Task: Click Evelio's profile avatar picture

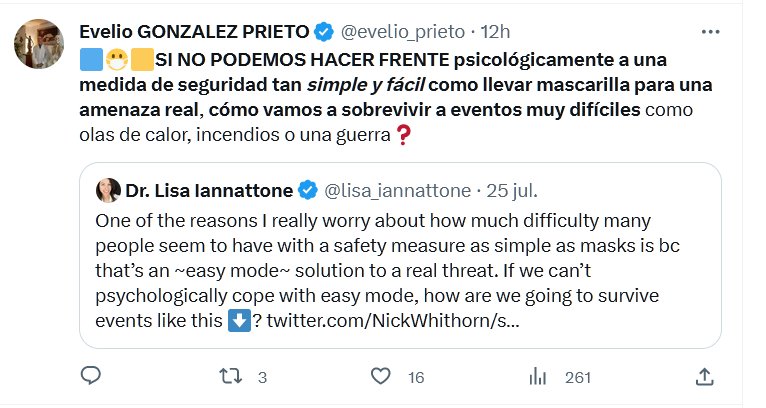Action: (x=40, y=41)
